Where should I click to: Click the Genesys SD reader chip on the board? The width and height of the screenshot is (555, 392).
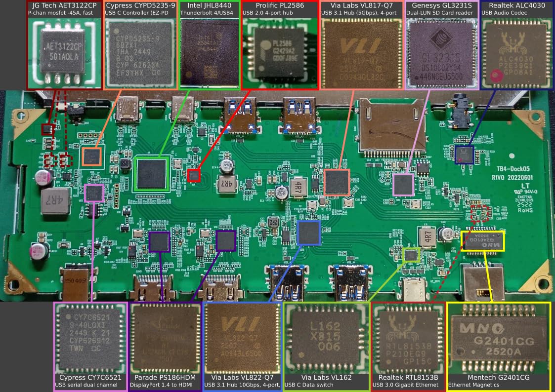pyautogui.click(x=403, y=185)
